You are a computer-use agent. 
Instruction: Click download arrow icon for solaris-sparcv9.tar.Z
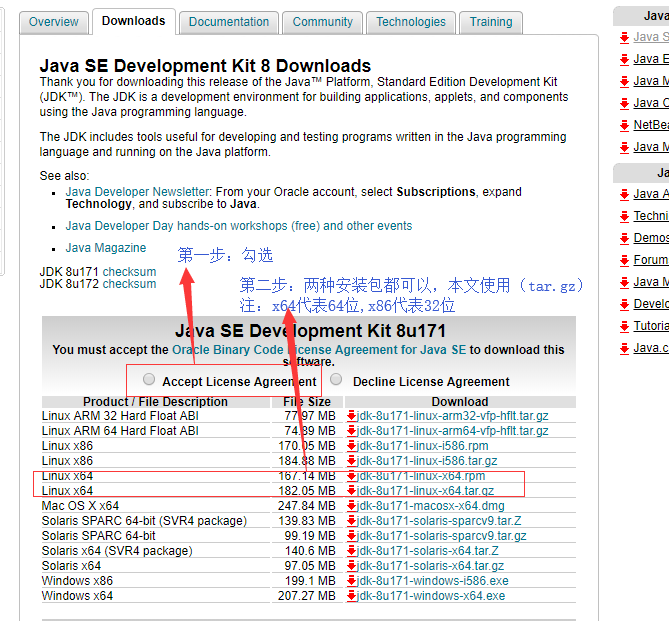click(x=352, y=521)
